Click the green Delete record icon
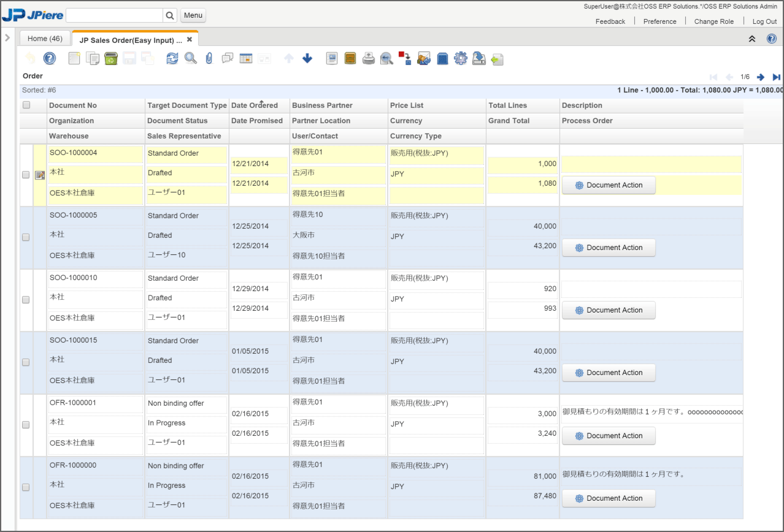The height and width of the screenshot is (532, 784). pos(111,58)
